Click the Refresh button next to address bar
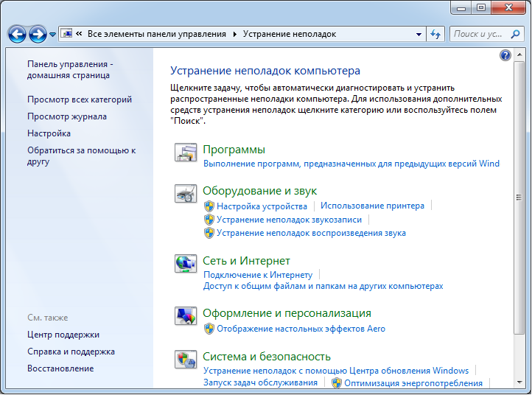The width and height of the screenshot is (532, 395). click(x=435, y=34)
